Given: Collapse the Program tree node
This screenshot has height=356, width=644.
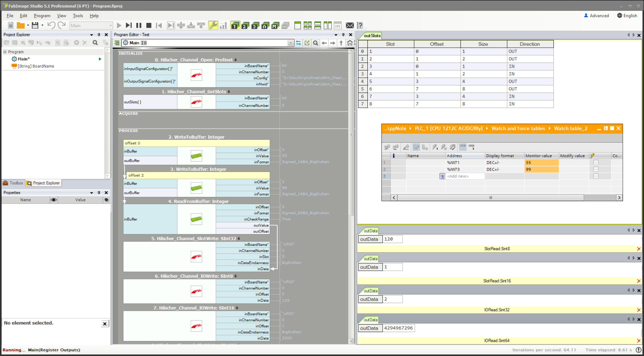Looking at the screenshot, I should click(x=5, y=52).
